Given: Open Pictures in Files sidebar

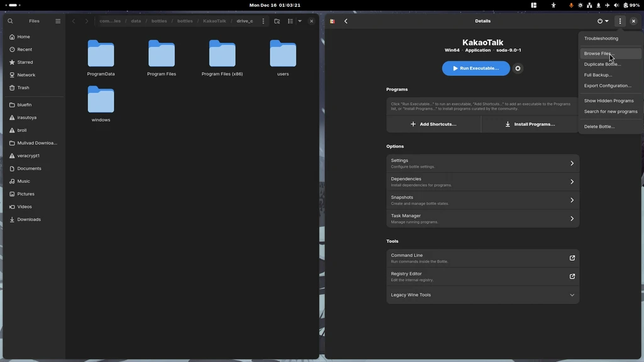Looking at the screenshot, I should click(35, 194).
